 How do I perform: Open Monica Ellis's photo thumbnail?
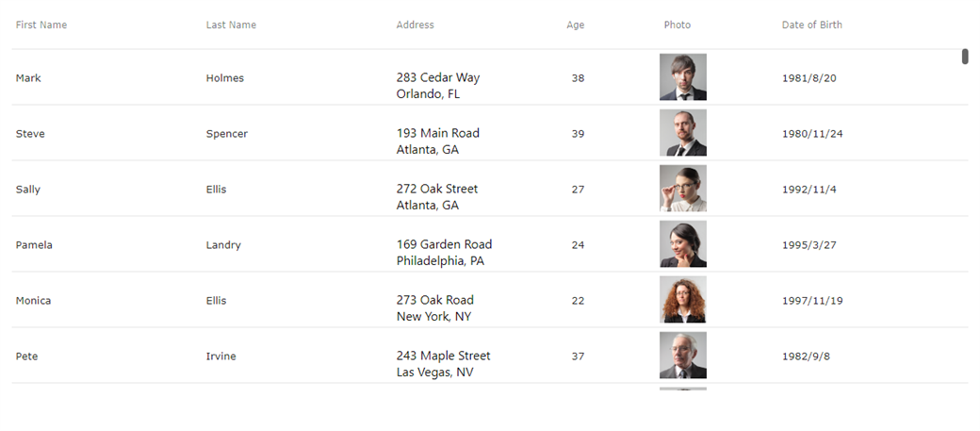coord(682,300)
